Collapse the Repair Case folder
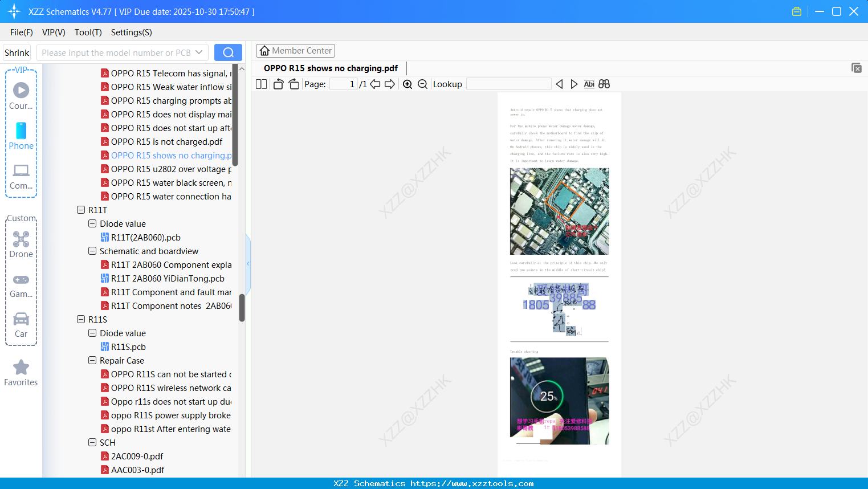Screen dimensions: 868x489 92,360
